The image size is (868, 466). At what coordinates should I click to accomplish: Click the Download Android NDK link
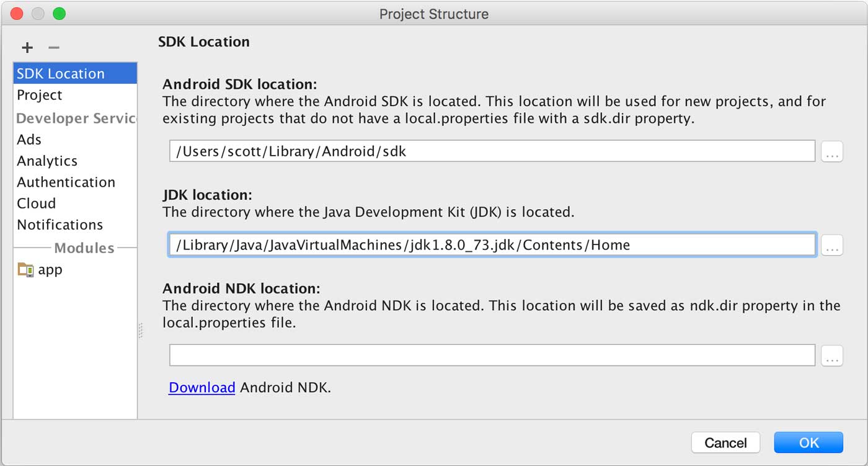(201, 387)
